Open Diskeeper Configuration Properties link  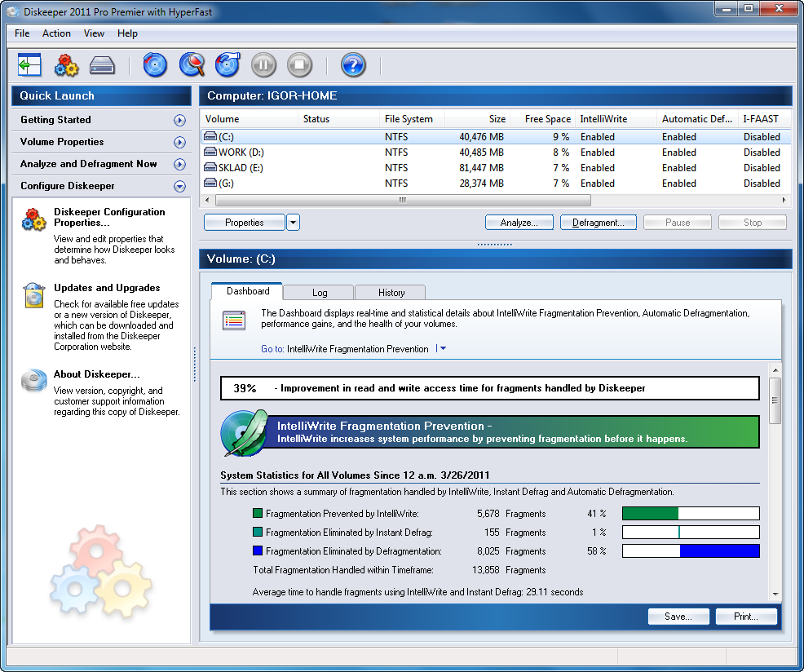click(x=109, y=217)
